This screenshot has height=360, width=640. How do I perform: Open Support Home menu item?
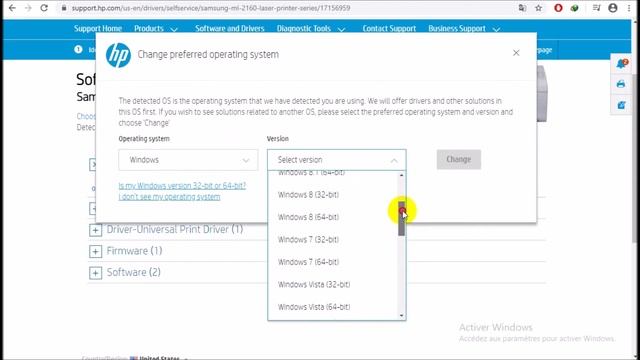pos(98,29)
